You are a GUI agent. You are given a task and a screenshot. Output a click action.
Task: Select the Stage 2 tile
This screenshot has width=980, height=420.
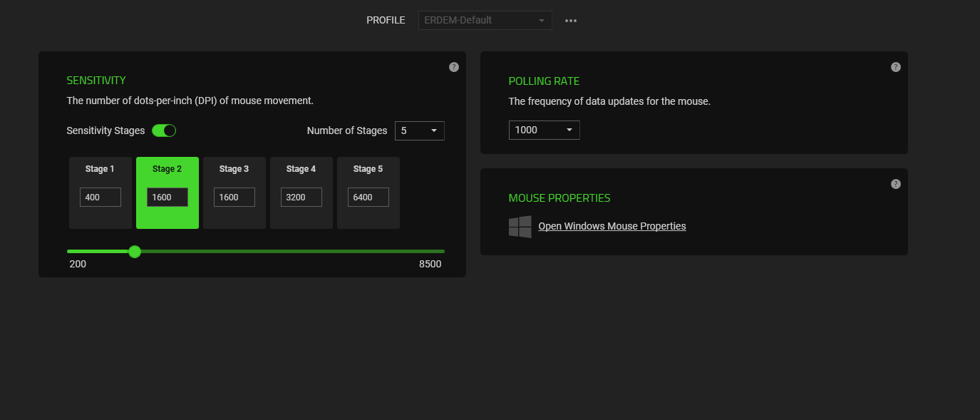click(x=167, y=169)
